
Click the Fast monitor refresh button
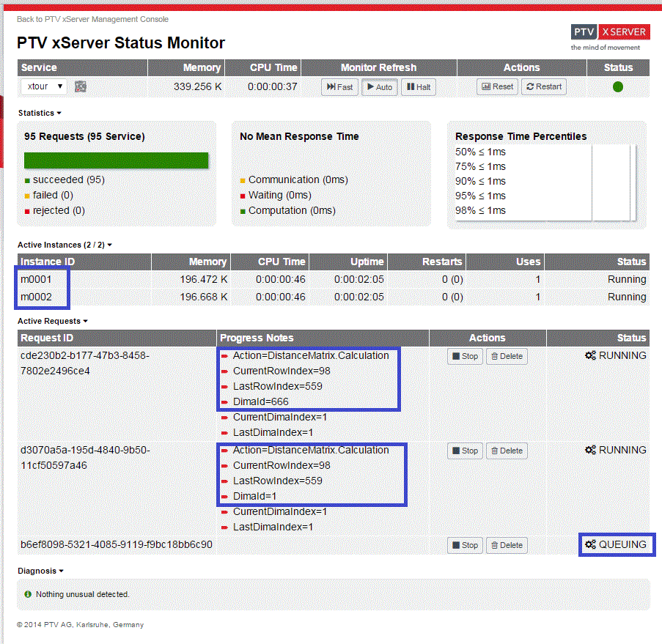[339, 87]
